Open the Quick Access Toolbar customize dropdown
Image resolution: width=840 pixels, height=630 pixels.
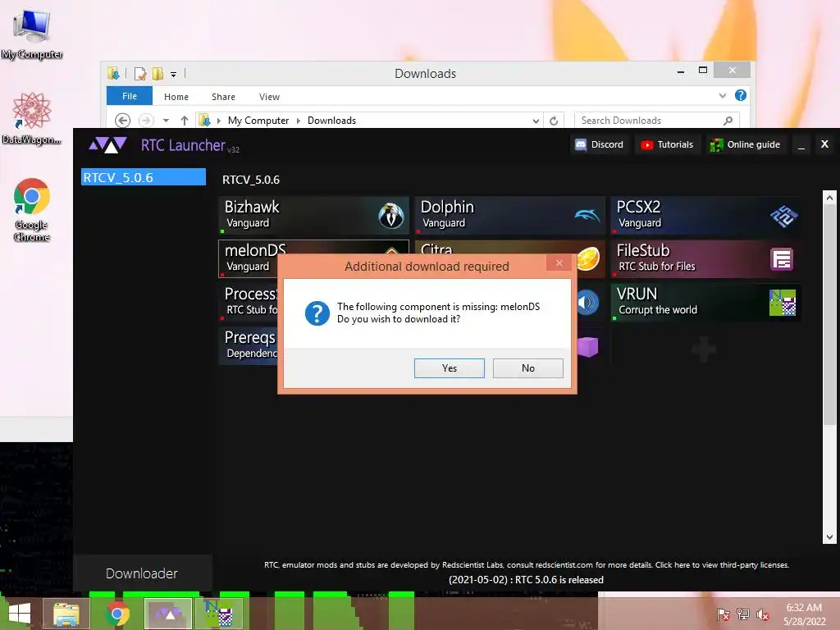click(174, 75)
